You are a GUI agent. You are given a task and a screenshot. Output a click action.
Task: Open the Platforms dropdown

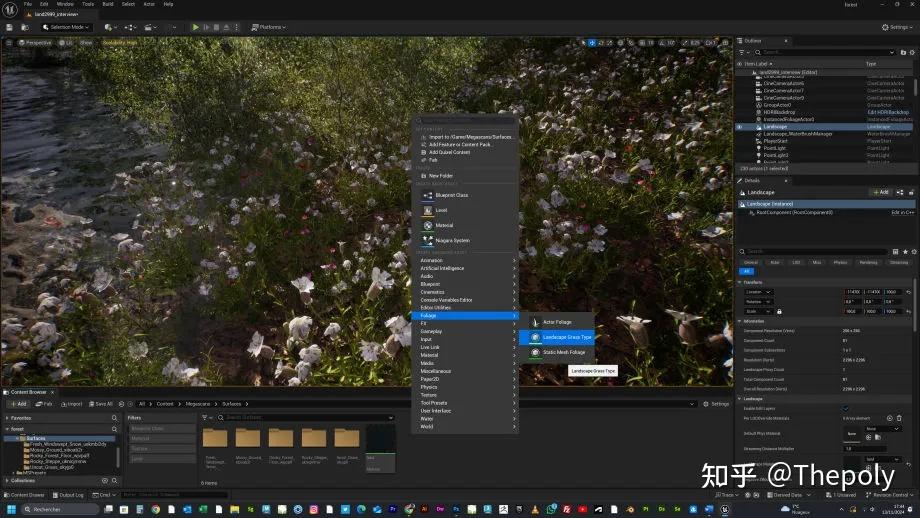pyautogui.click(x=268, y=27)
